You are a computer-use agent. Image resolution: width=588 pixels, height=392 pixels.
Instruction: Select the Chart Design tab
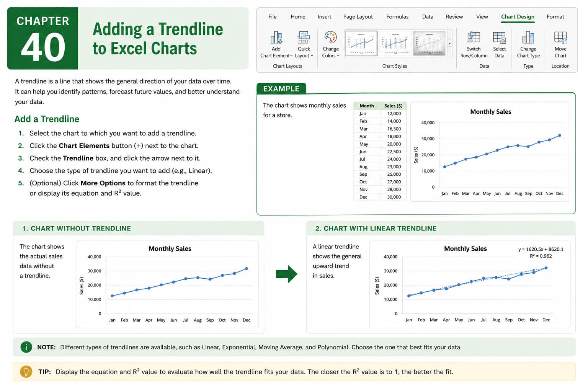pos(518,17)
